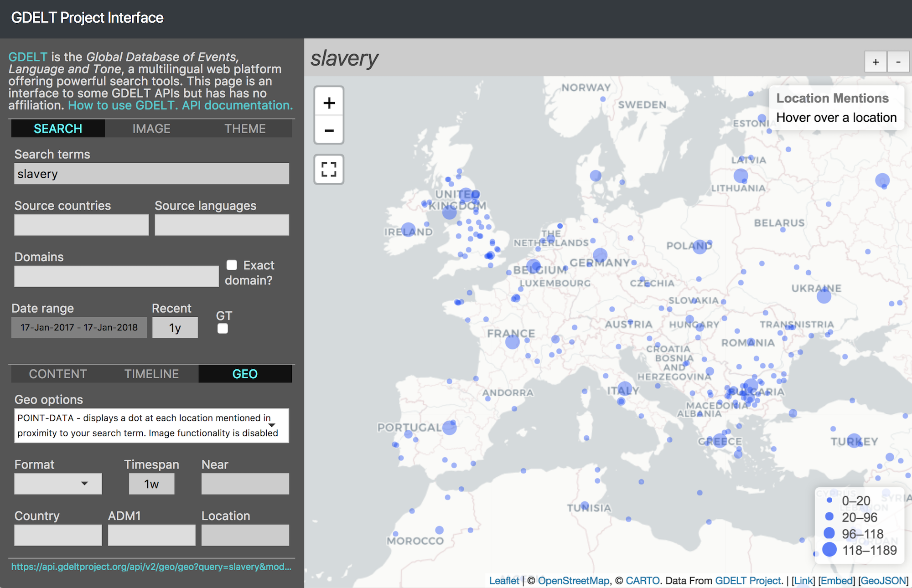Screen dimensions: 912x588
Task: Open the Geo options dropdown
Action: (x=151, y=425)
